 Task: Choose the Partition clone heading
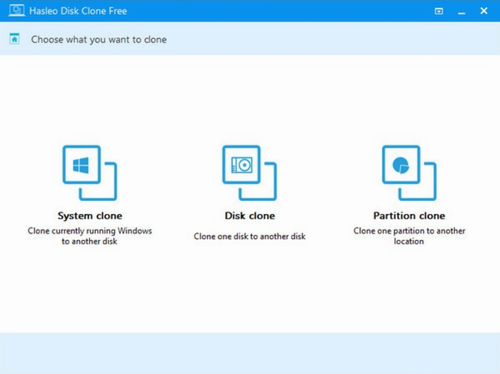pos(409,216)
